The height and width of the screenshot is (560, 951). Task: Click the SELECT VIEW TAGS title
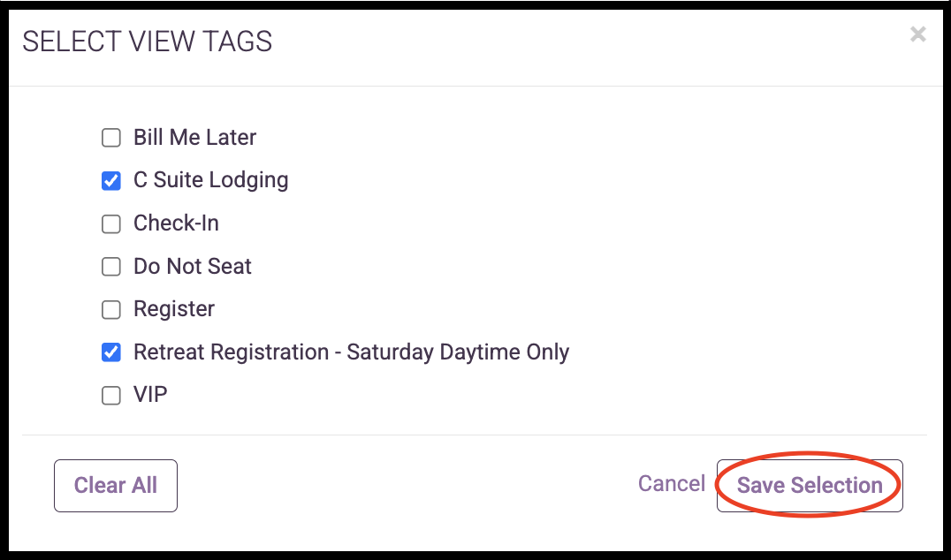tap(148, 42)
